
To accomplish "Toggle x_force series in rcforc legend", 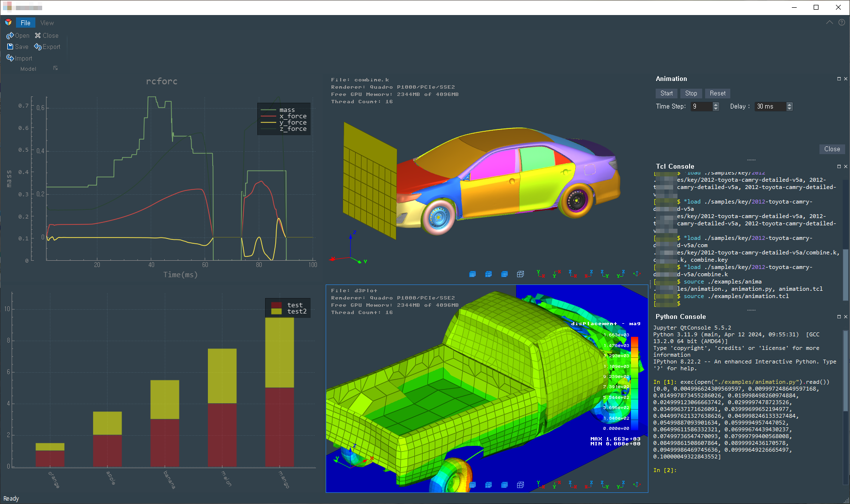I will click(283, 116).
